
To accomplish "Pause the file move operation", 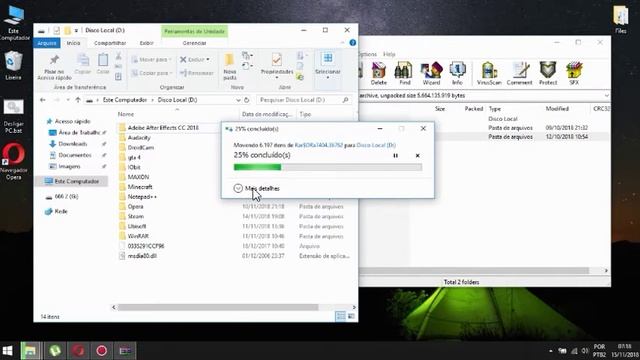I will click(x=396, y=156).
